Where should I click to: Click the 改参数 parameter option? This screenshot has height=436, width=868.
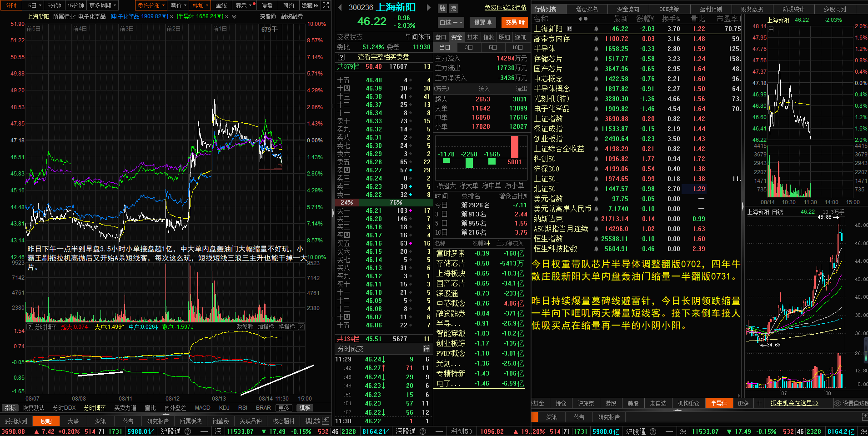pos(245,326)
